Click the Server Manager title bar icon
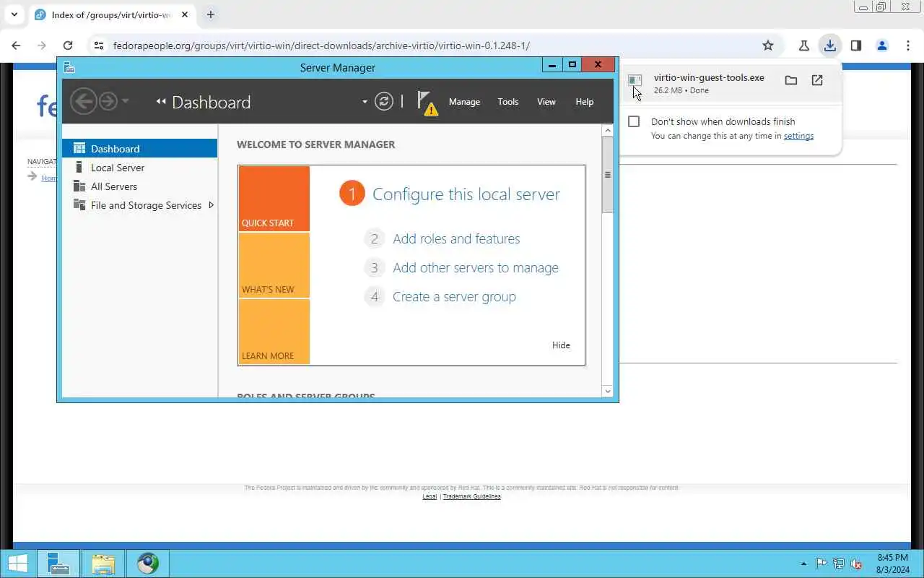This screenshot has width=924, height=578. 69,67
